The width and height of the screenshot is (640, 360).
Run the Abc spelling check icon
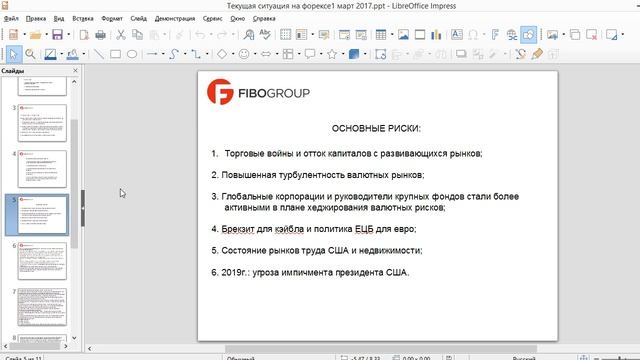[x=265, y=35]
